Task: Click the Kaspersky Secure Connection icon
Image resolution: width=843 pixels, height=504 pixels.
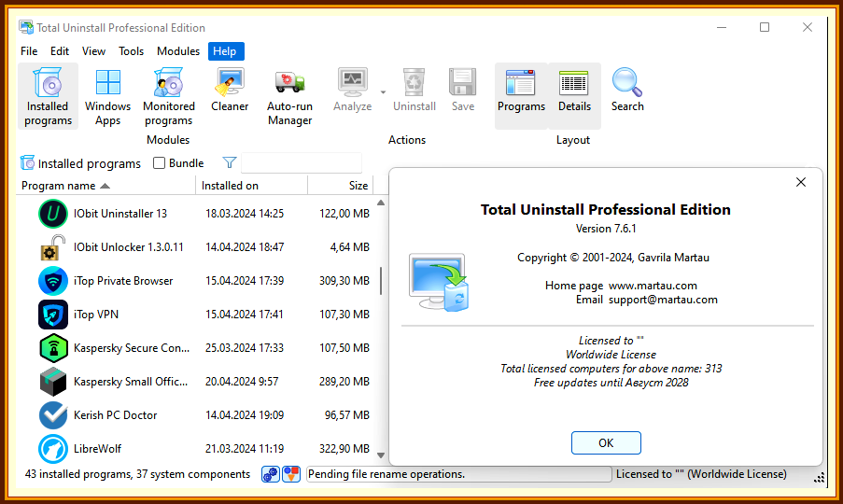Action: click(52, 347)
